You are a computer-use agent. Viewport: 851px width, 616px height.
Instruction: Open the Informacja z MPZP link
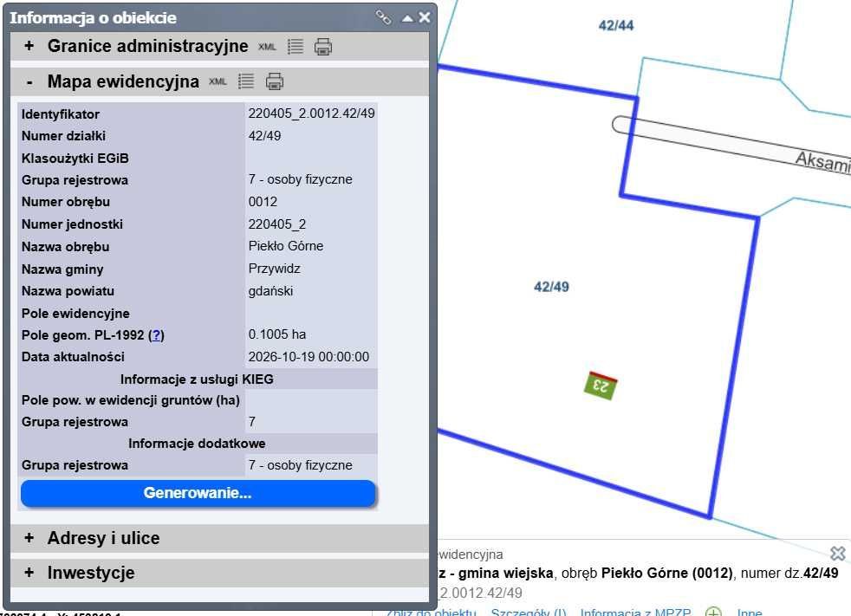coord(635,613)
